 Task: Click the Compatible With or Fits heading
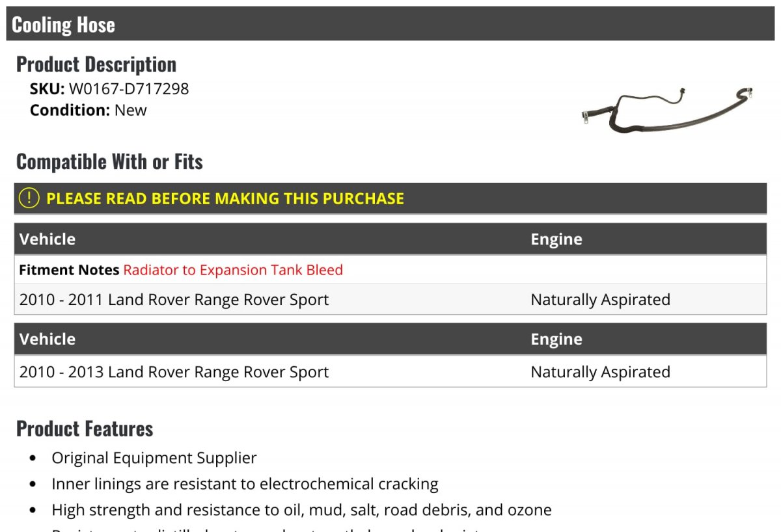click(109, 162)
